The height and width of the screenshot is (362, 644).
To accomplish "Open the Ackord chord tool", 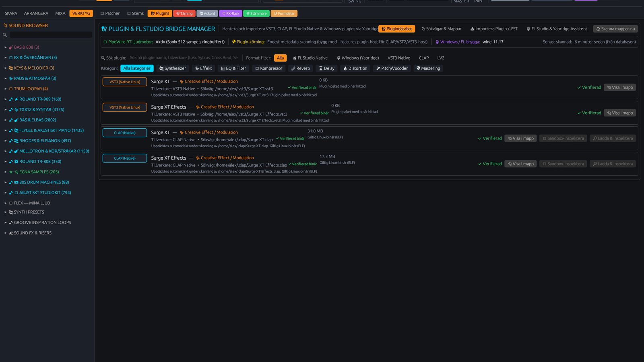I will [x=207, y=13].
